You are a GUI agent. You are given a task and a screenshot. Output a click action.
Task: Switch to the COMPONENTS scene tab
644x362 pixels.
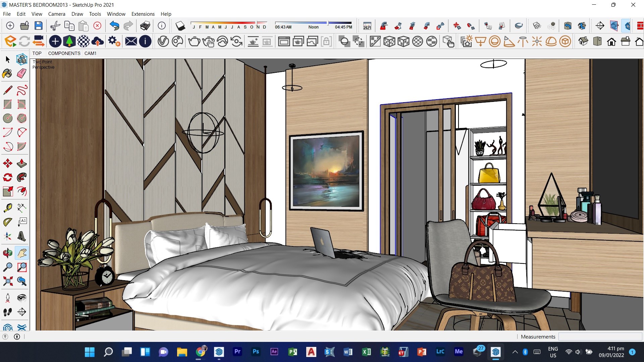tap(64, 53)
